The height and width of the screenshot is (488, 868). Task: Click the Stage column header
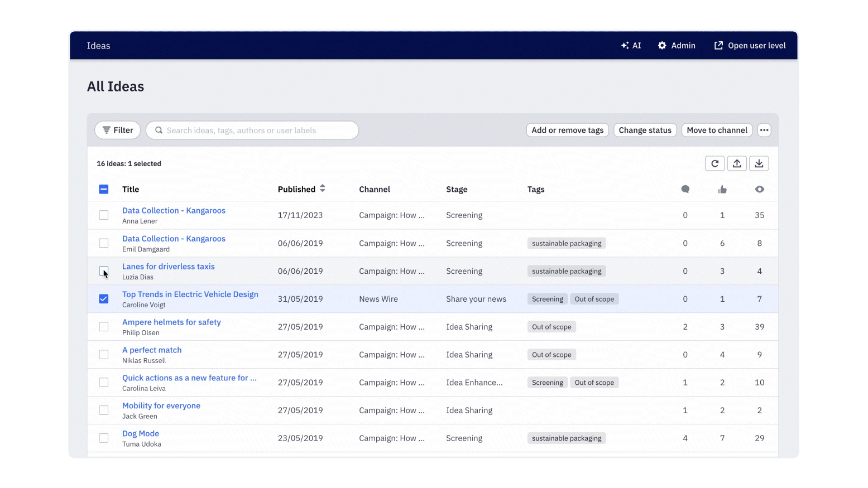(x=457, y=189)
